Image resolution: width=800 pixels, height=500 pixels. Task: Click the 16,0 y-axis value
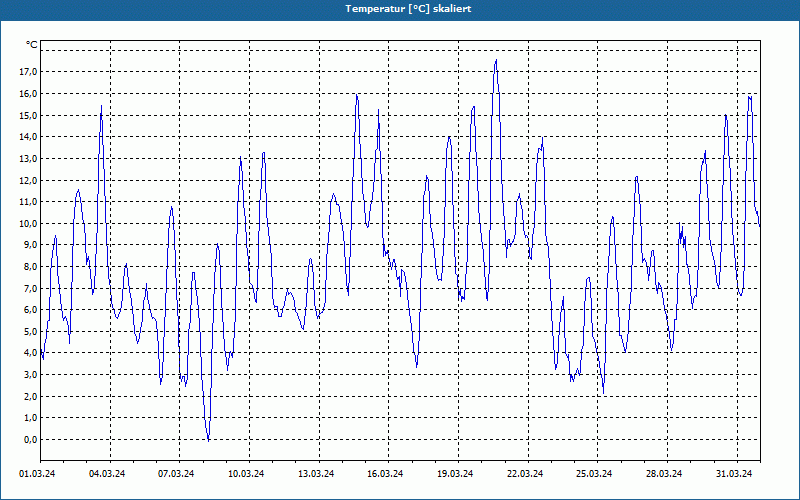pyautogui.click(x=28, y=94)
